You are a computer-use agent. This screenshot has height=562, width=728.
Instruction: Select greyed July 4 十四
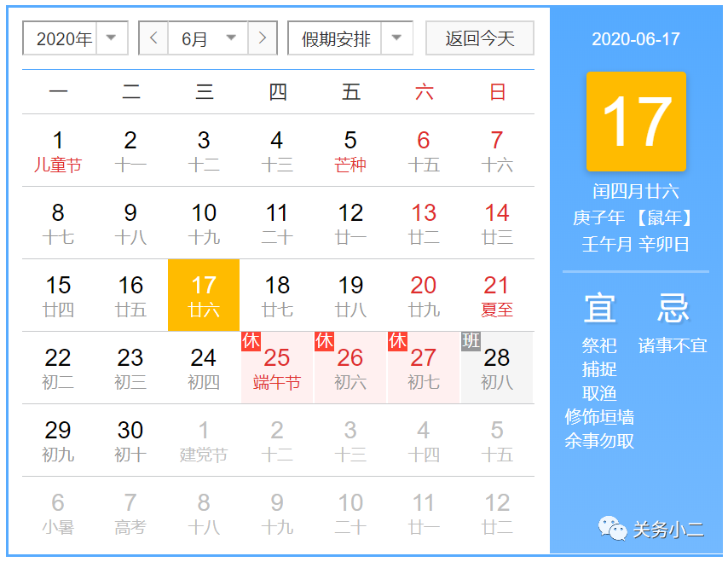point(424,440)
